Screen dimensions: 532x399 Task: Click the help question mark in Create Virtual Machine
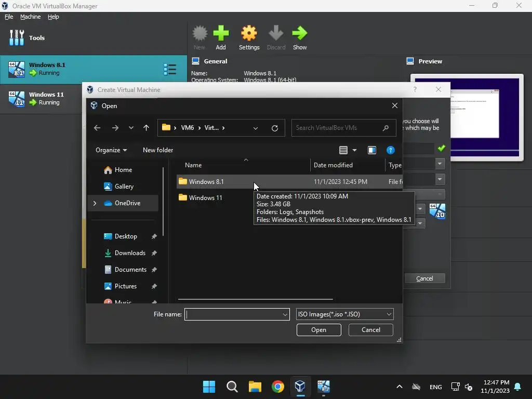pyautogui.click(x=415, y=89)
